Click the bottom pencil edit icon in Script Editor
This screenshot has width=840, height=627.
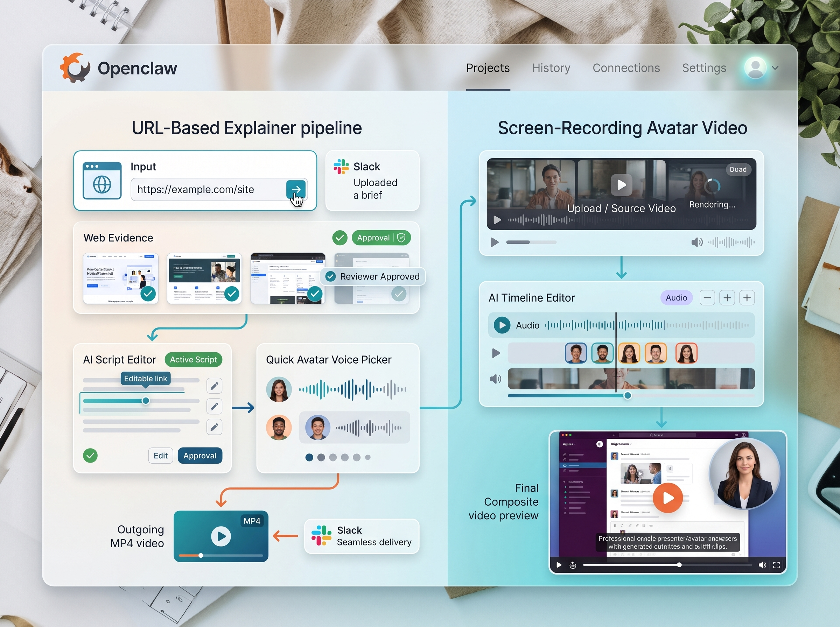pyautogui.click(x=215, y=427)
